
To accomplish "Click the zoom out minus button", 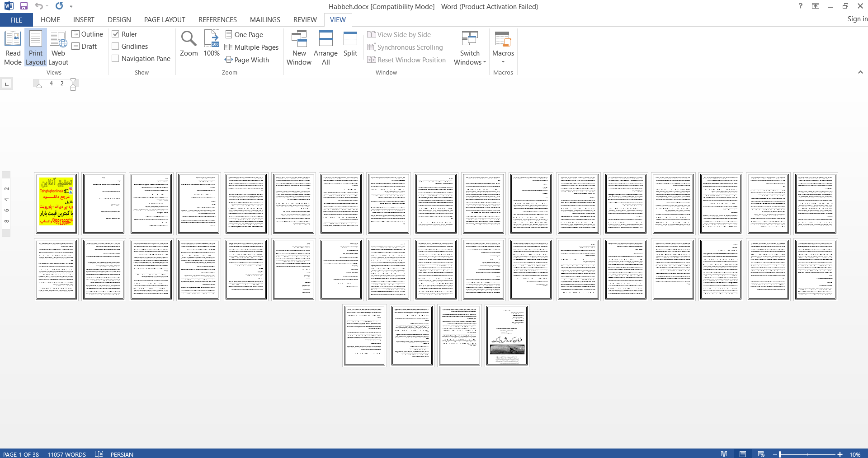I will pos(775,454).
